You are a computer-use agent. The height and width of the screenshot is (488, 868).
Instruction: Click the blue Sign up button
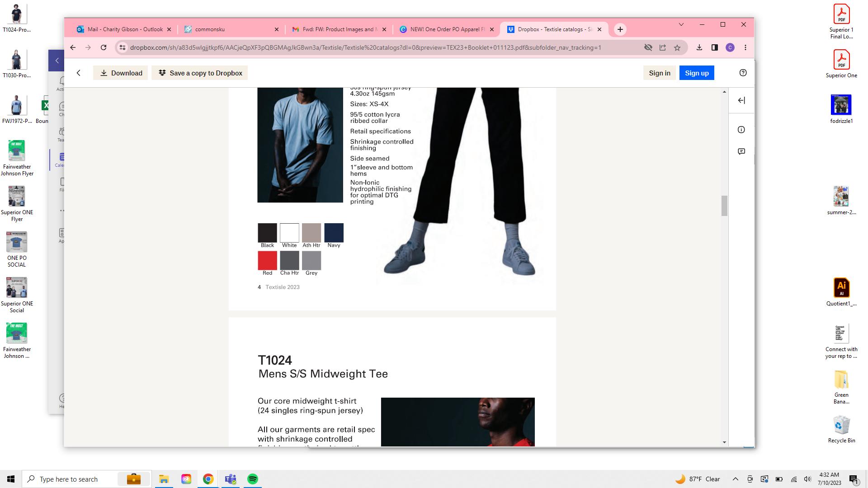pos(697,73)
